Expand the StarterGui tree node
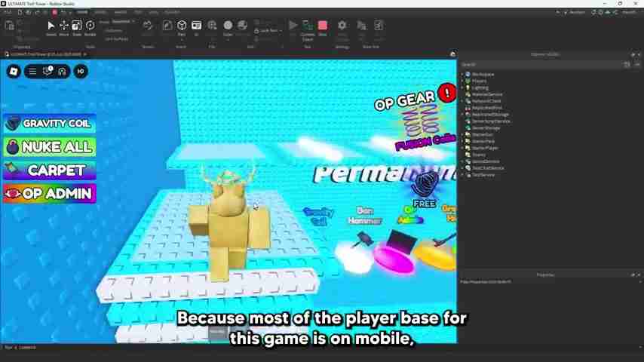This screenshot has height=362, width=644. click(x=462, y=135)
